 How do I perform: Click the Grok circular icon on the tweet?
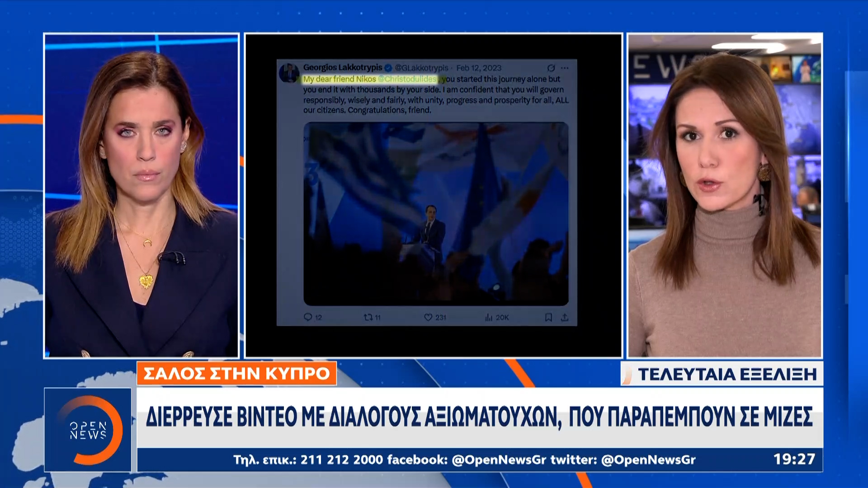click(551, 68)
